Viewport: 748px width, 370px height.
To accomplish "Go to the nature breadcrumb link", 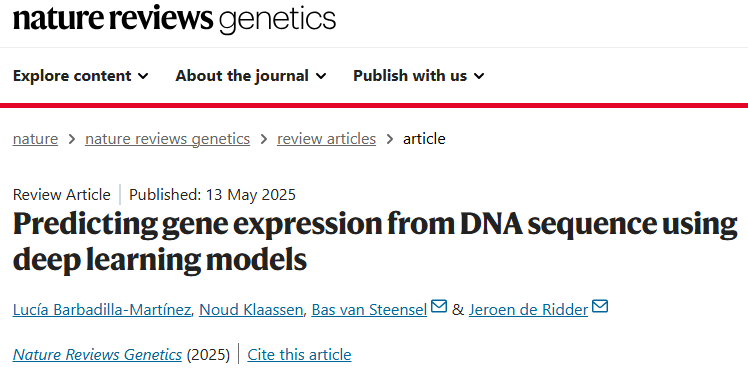I will (x=35, y=139).
